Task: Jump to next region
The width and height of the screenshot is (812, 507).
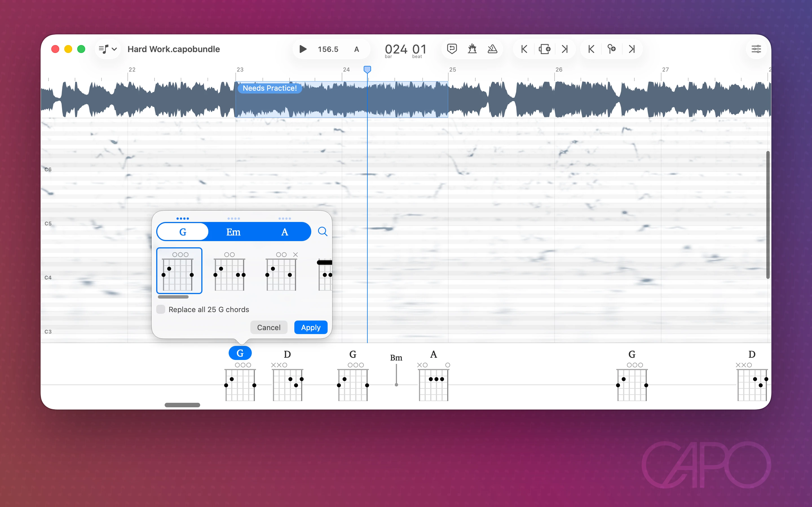Action: pyautogui.click(x=565, y=49)
